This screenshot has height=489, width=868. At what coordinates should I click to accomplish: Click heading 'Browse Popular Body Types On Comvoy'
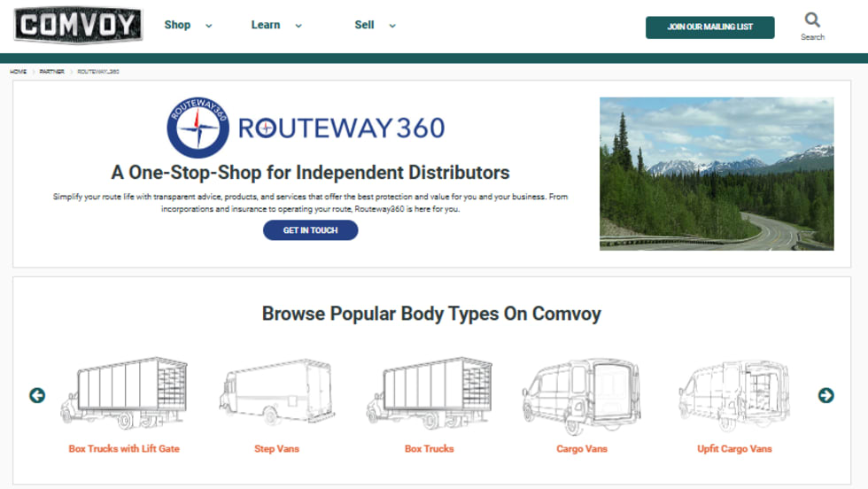pos(431,314)
